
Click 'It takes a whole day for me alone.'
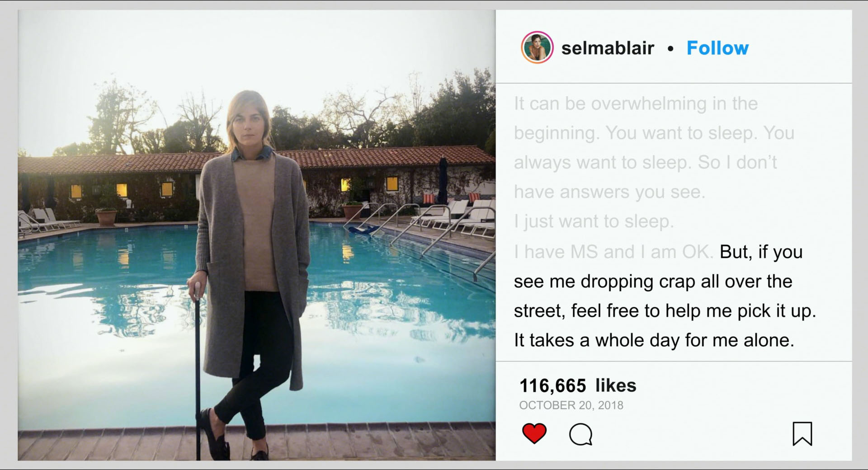[x=654, y=340]
